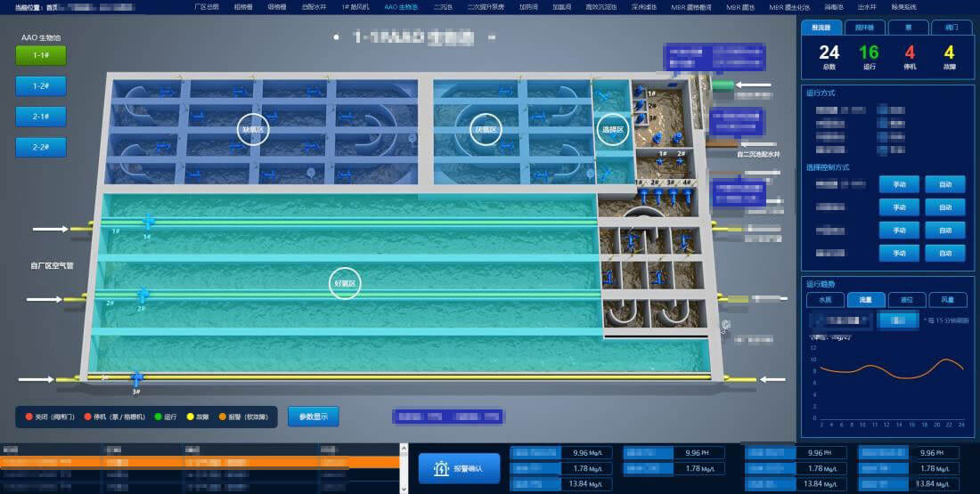Switch to AAO tank 1-2#

41,86
